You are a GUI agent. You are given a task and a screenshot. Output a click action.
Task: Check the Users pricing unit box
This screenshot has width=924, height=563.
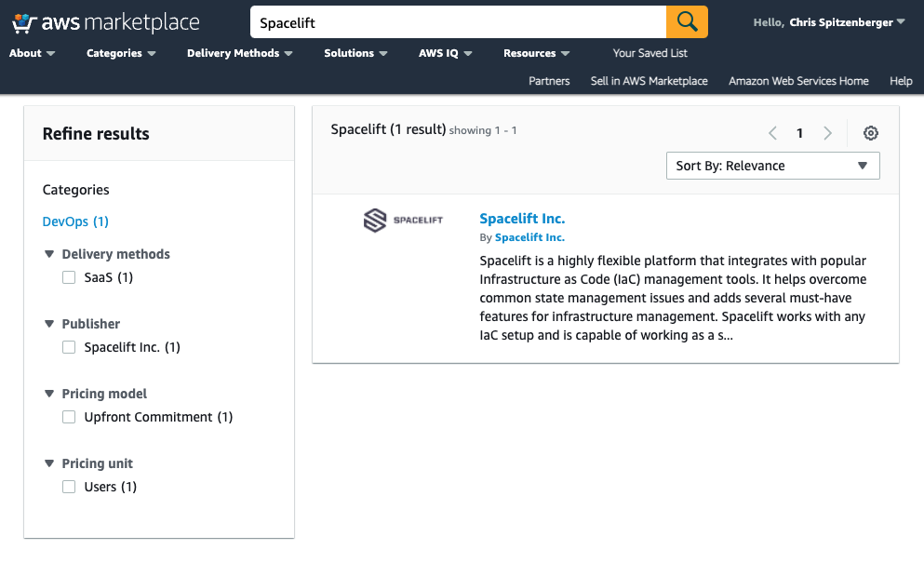click(x=69, y=487)
